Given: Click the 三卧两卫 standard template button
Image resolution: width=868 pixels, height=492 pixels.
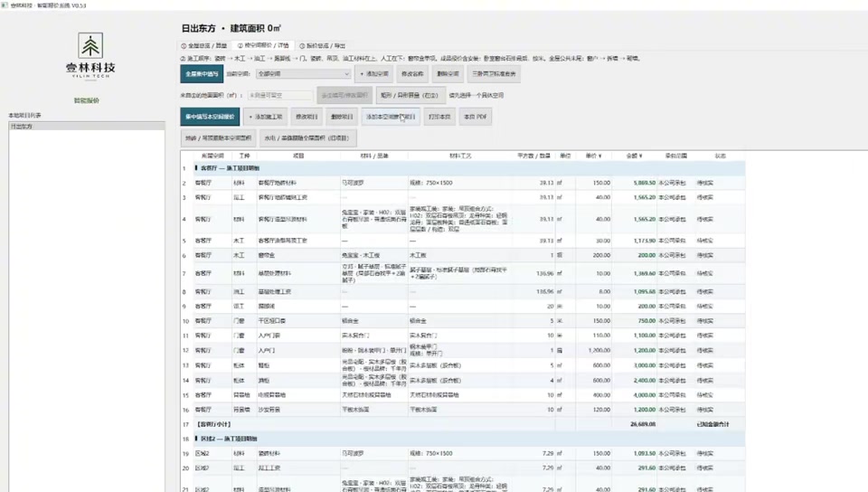Looking at the screenshot, I should [x=494, y=73].
